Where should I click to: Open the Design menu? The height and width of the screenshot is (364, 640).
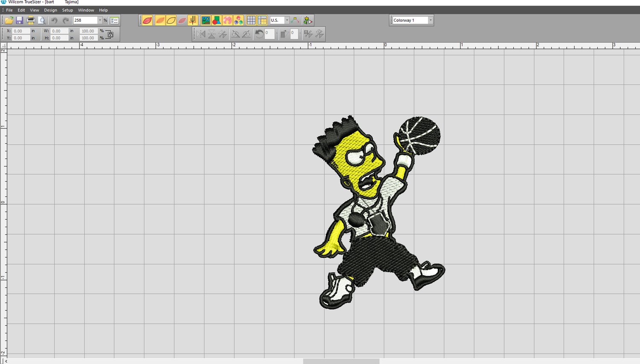(x=50, y=10)
